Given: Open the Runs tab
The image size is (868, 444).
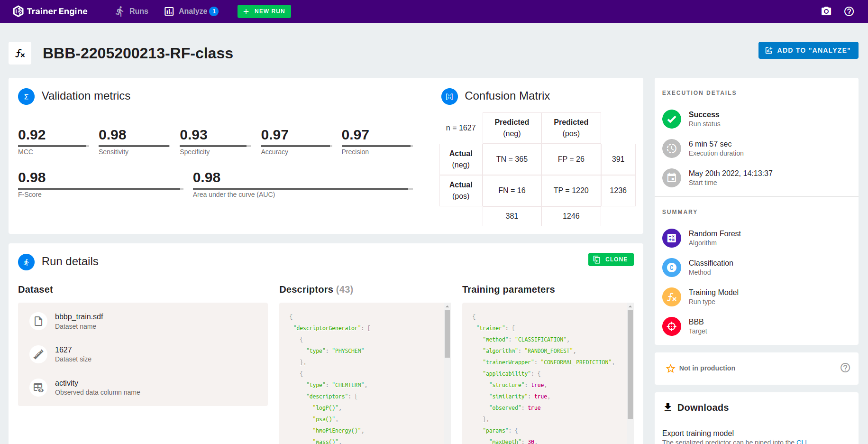Looking at the screenshot, I should pyautogui.click(x=132, y=11).
